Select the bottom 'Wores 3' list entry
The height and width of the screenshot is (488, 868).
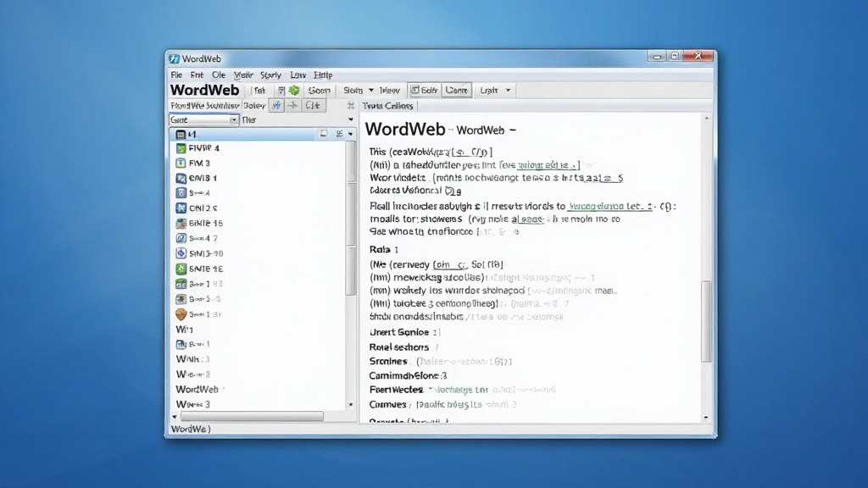tap(192, 404)
